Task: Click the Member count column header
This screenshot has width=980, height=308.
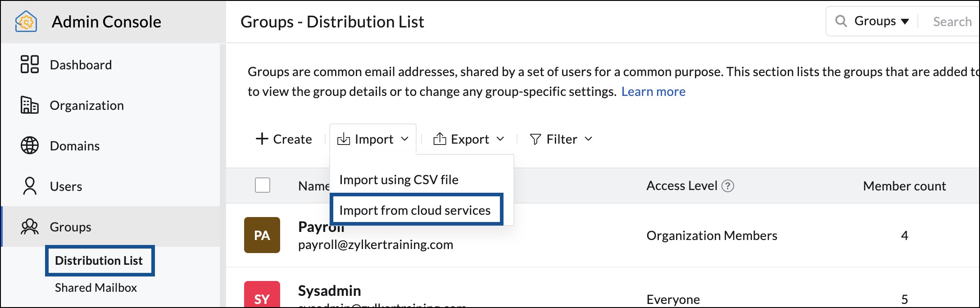Action: click(x=904, y=186)
